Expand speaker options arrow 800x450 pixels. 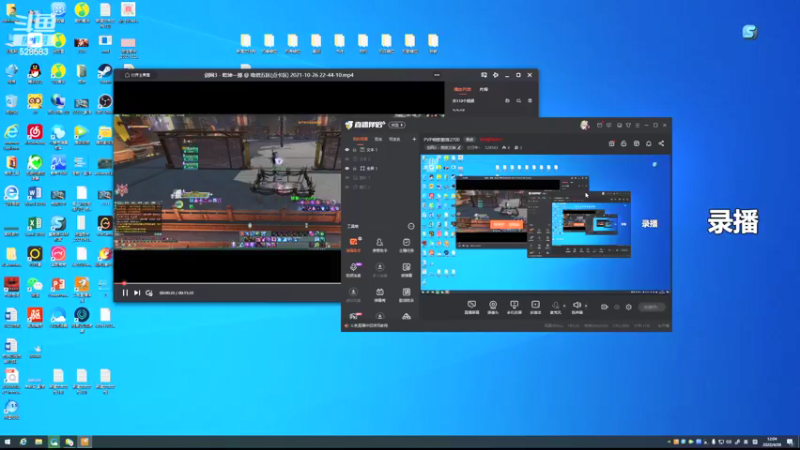point(585,306)
